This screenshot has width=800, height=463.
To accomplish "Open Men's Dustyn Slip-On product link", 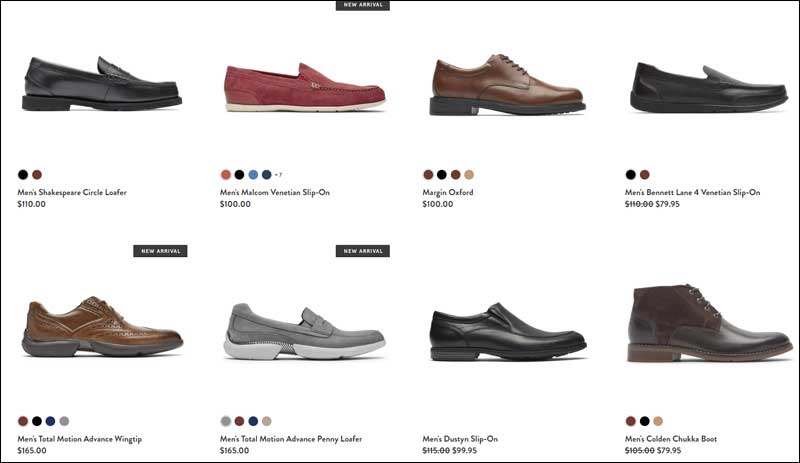I will click(x=460, y=439).
